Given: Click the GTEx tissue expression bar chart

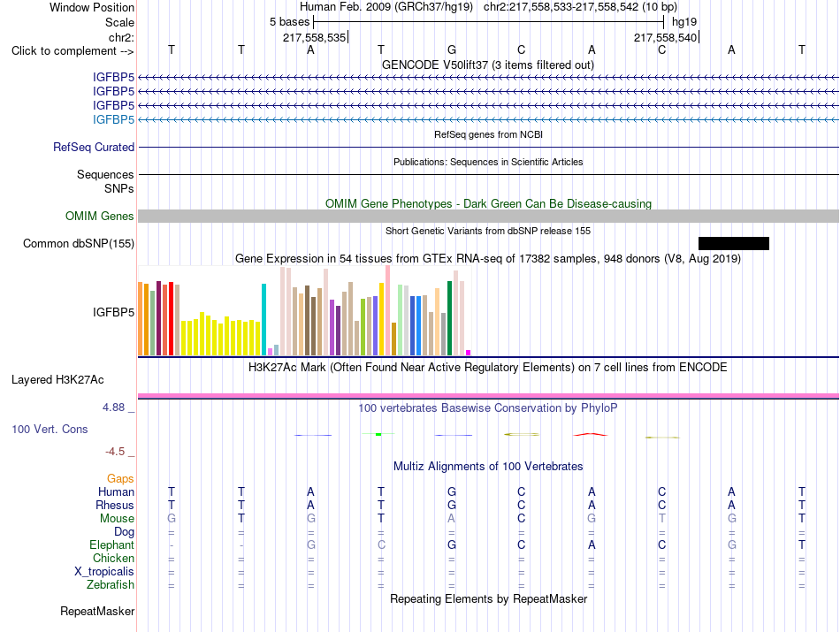Looking at the screenshot, I should (x=304, y=310).
